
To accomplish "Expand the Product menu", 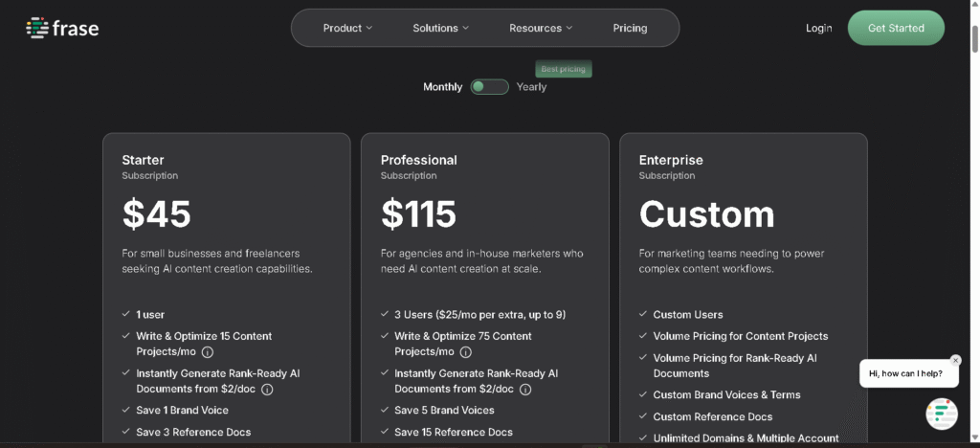I will (347, 28).
